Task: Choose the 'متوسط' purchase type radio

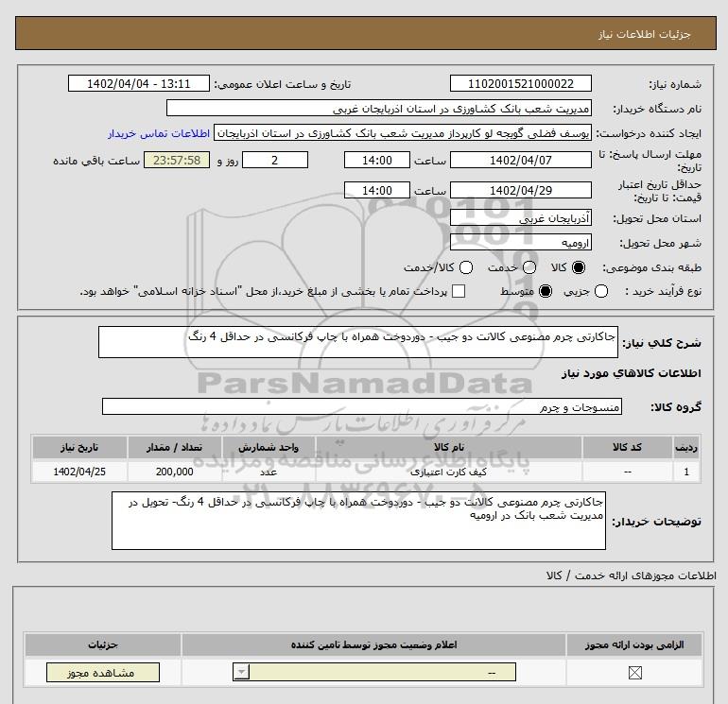Action: click(546, 291)
